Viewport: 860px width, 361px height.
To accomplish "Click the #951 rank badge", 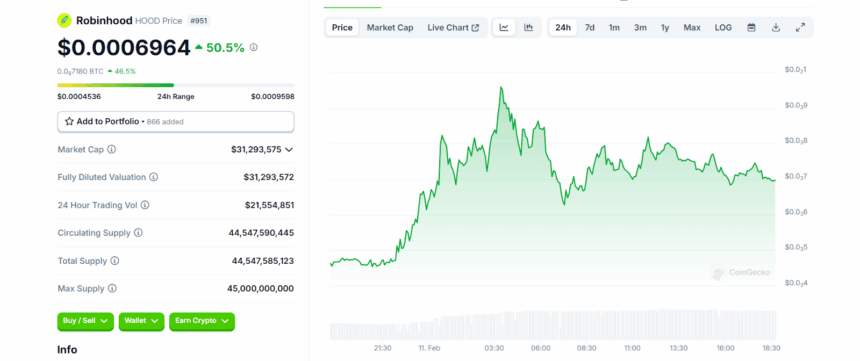I will point(199,21).
